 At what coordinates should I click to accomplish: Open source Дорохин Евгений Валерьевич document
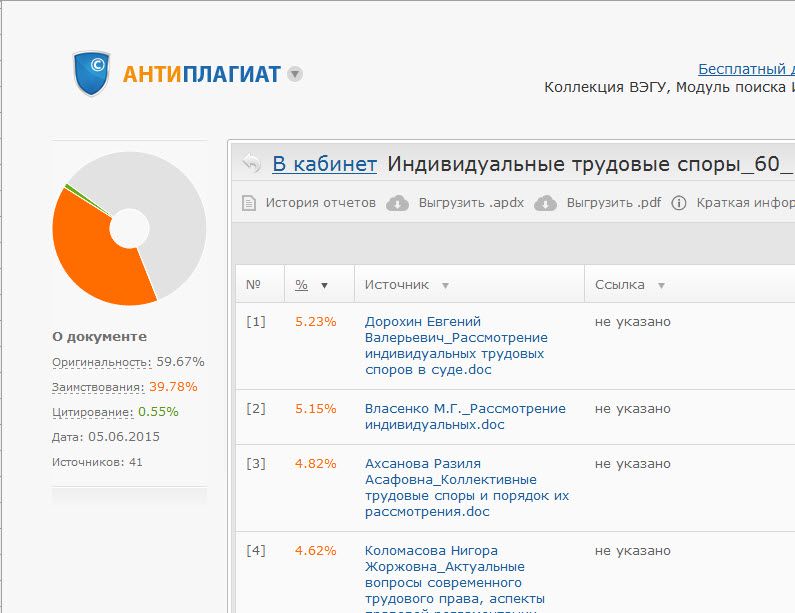pyautogui.click(x=456, y=346)
